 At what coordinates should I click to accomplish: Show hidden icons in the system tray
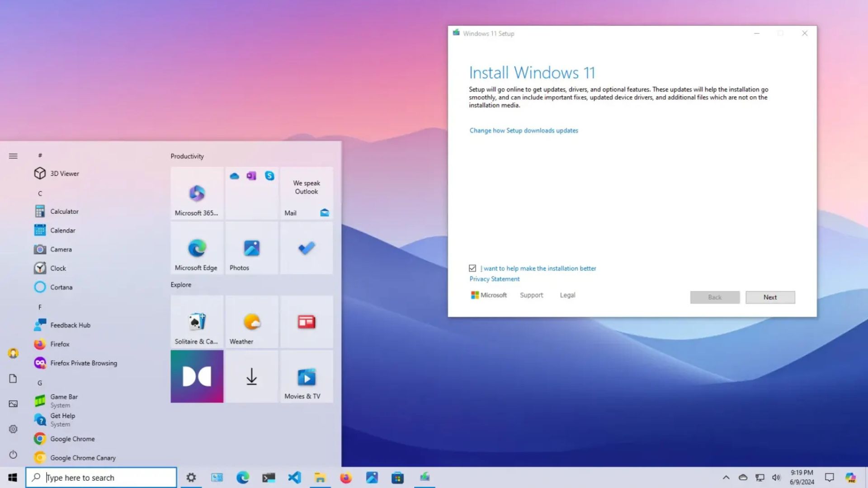pos(726,477)
